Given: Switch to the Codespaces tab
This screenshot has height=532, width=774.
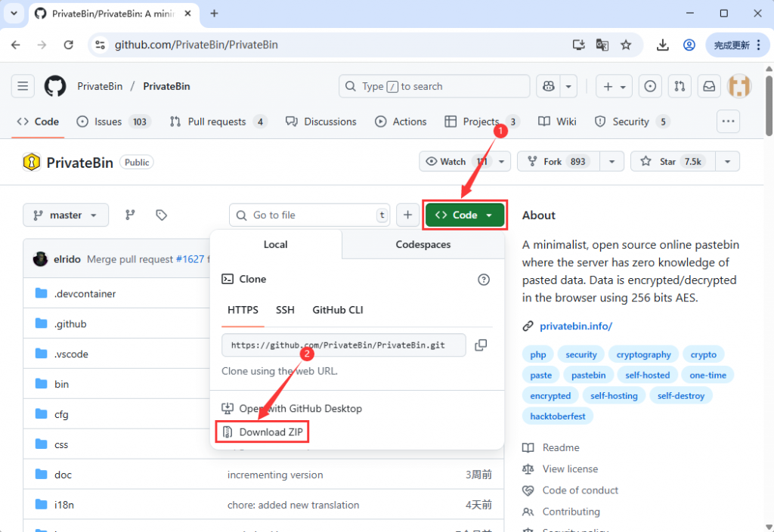Looking at the screenshot, I should 423,244.
